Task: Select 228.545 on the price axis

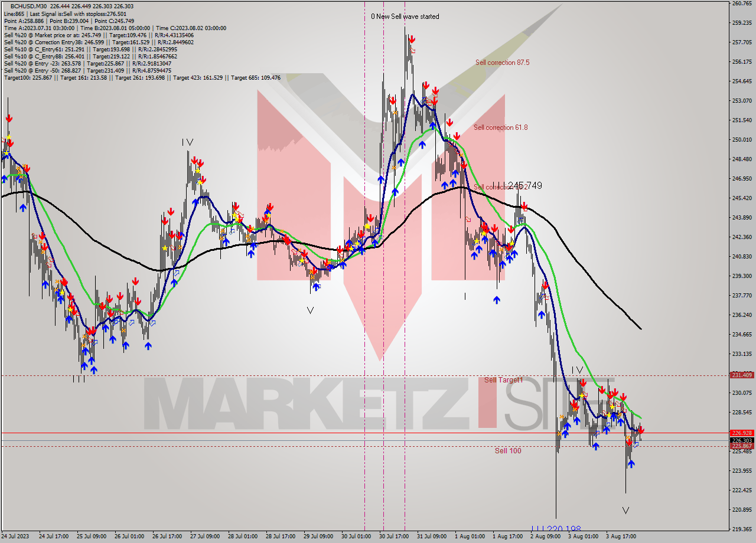Action: pyautogui.click(x=742, y=413)
